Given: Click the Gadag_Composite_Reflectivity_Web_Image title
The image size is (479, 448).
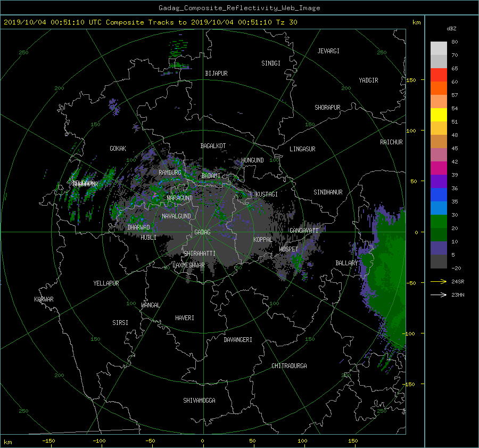Looking at the screenshot, I should coord(239,8).
